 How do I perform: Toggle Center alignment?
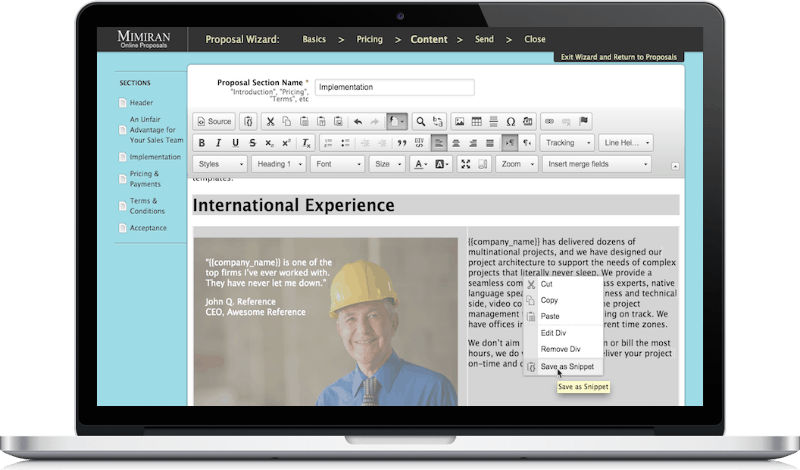(x=456, y=143)
